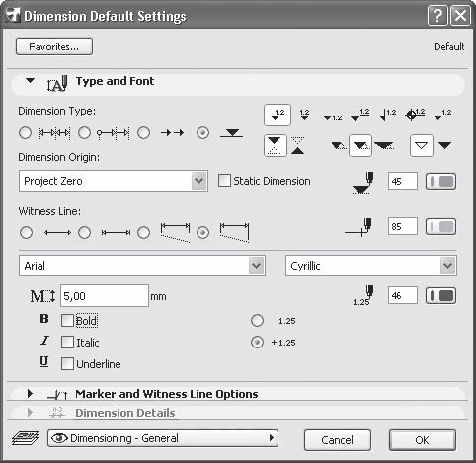
Task: Enable the Underline checkbox
Action: pos(67,364)
